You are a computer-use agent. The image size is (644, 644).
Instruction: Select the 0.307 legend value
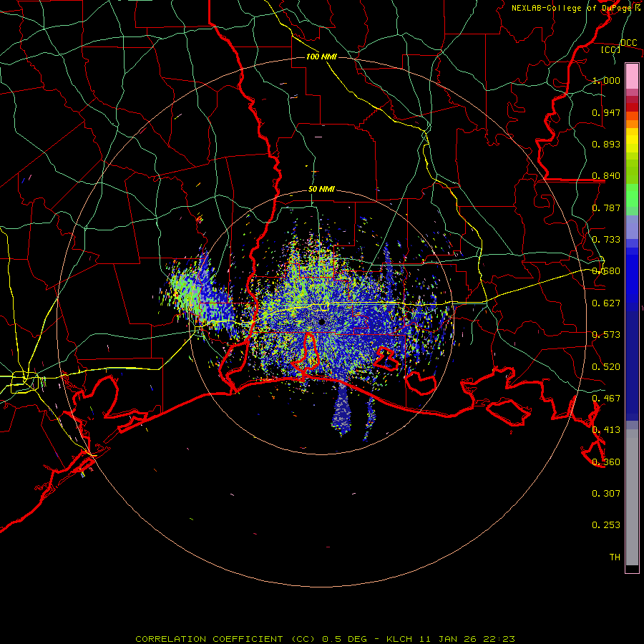tap(606, 494)
